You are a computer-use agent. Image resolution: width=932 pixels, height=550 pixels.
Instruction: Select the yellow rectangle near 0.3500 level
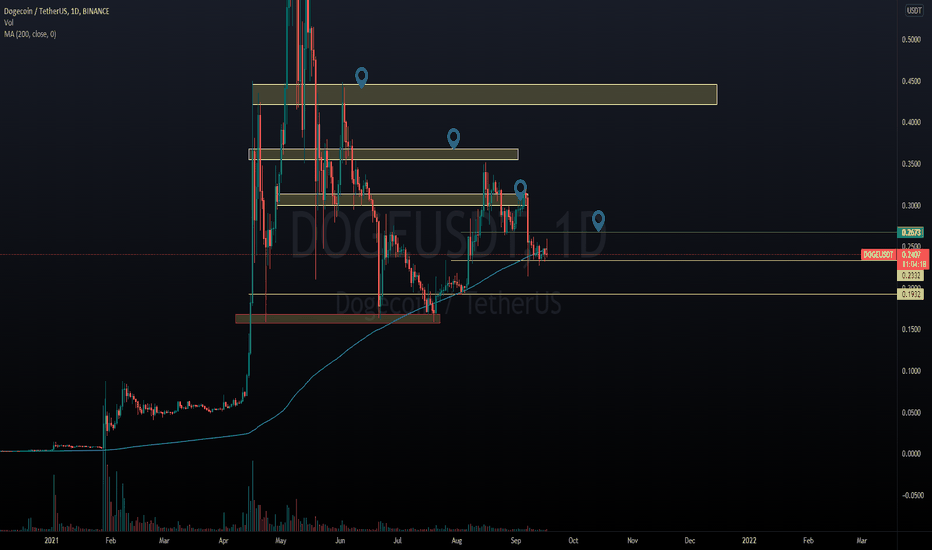click(x=383, y=154)
